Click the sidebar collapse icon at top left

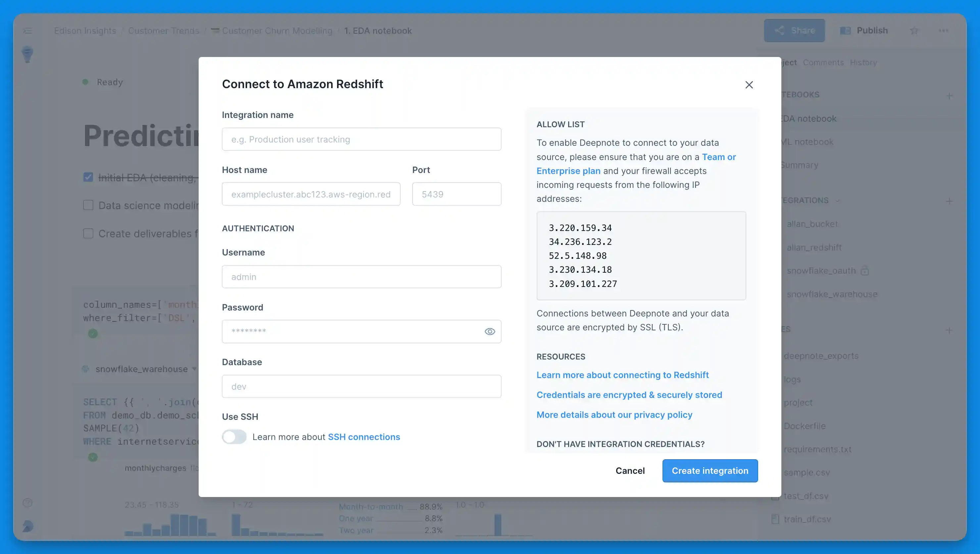tap(27, 31)
